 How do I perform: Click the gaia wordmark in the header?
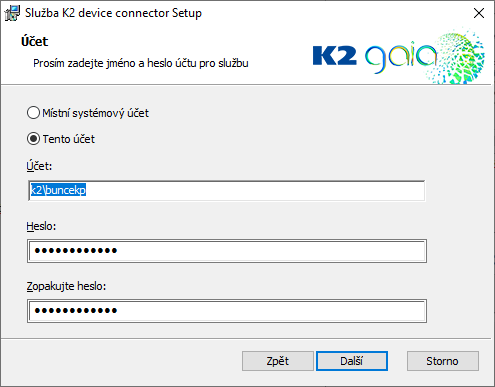(401, 57)
